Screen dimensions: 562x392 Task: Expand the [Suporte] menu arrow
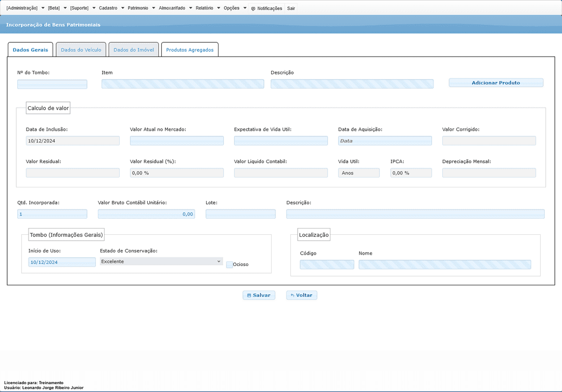94,8
